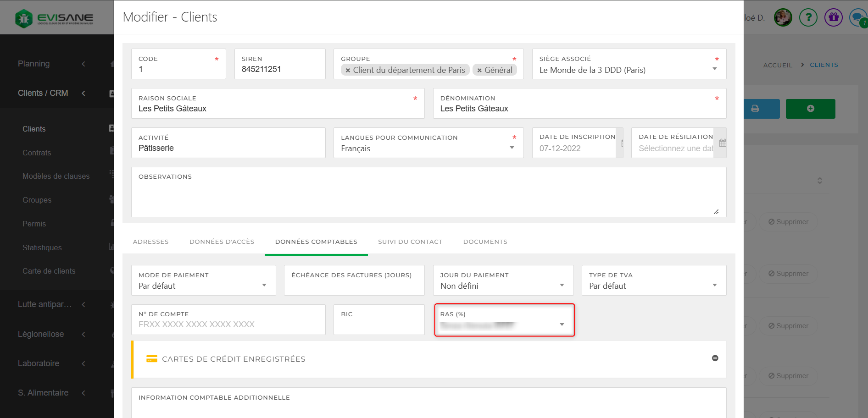Switch to the Suivi du contact tab
The height and width of the screenshot is (418, 868).
click(410, 242)
